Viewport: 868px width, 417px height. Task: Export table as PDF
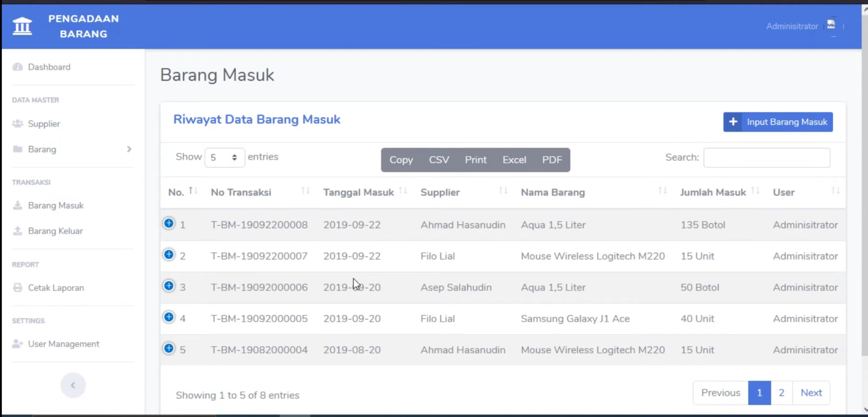[x=552, y=160]
